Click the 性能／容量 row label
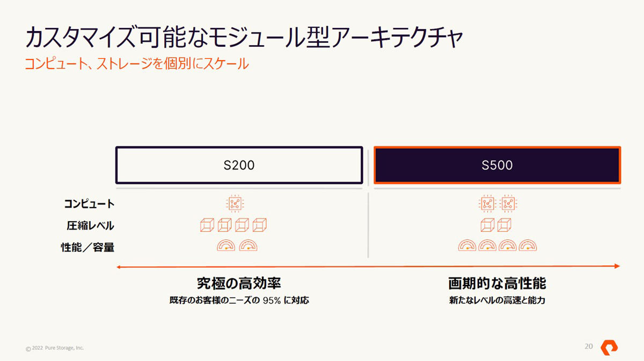Viewport: 644px width, 361px height. (x=87, y=247)
